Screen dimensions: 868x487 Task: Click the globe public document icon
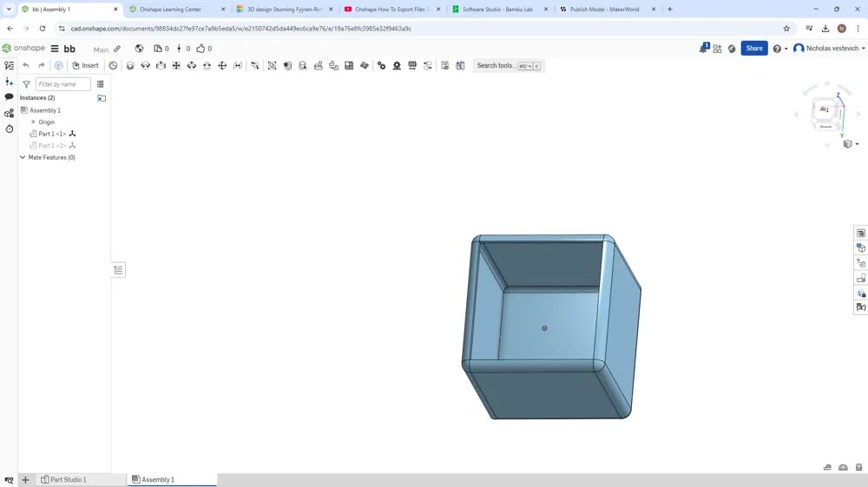139,49
